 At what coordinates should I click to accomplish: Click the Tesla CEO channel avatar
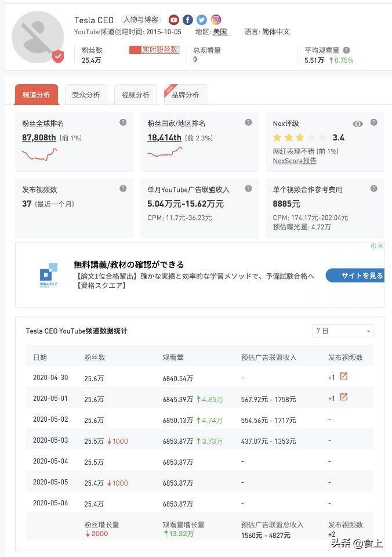point(38,38)
